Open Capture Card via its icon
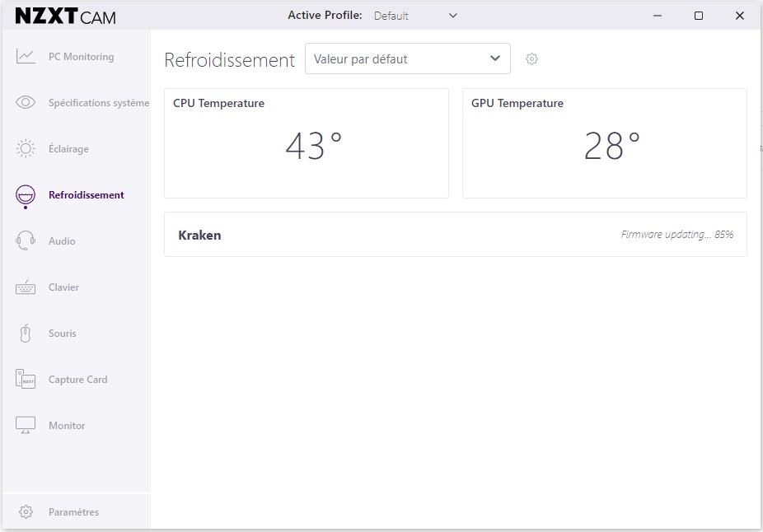763x532 pixels. click(26, 380)
